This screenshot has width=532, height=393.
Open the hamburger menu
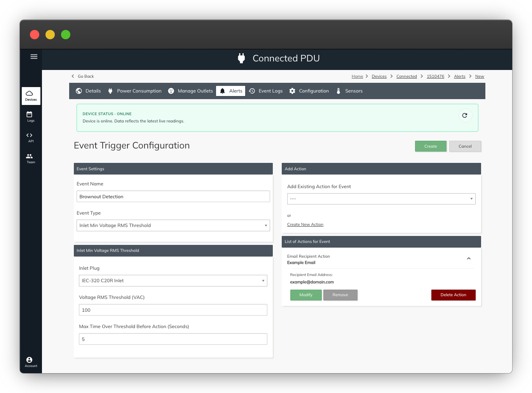[34, 57]
